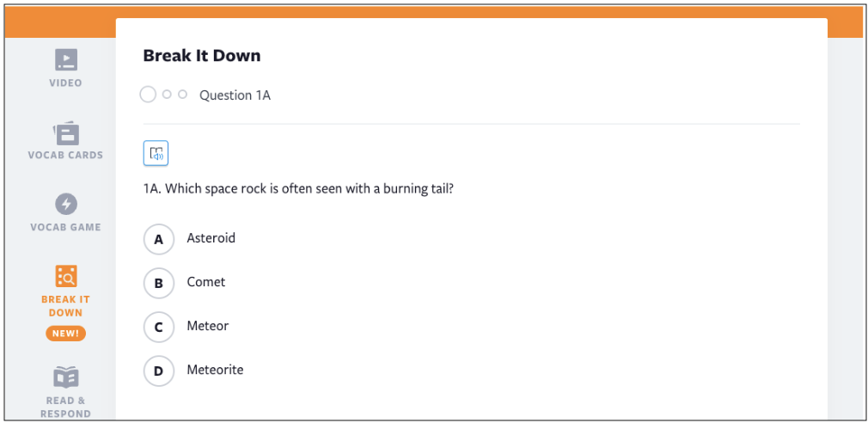Open the Video section icon
868x423 pixels.
66,59
